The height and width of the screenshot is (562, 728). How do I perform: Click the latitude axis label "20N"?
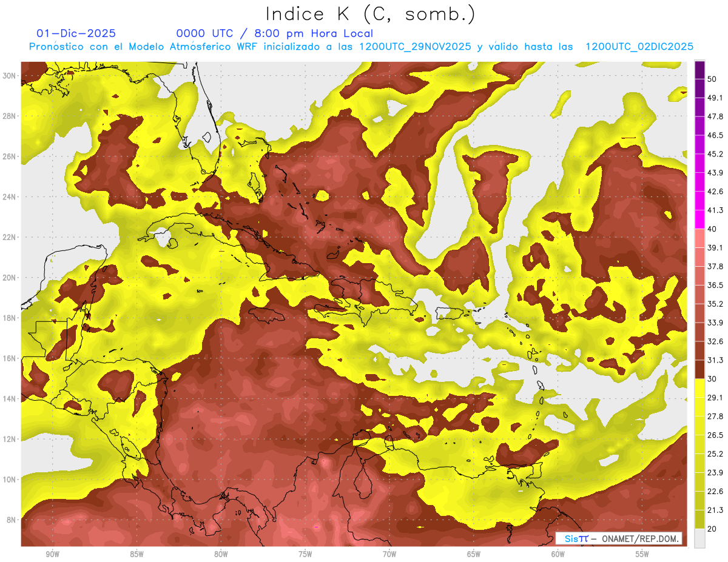click(10, 278)
